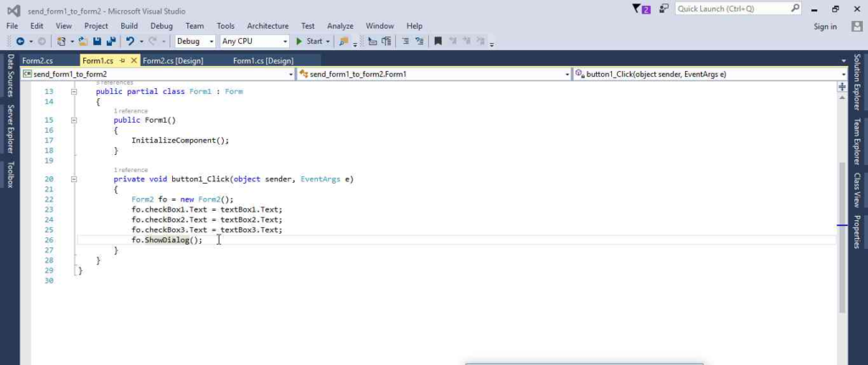Open the feedback icon beside Quick Launch
Screen dimensions: 868x365
(662, 8)
